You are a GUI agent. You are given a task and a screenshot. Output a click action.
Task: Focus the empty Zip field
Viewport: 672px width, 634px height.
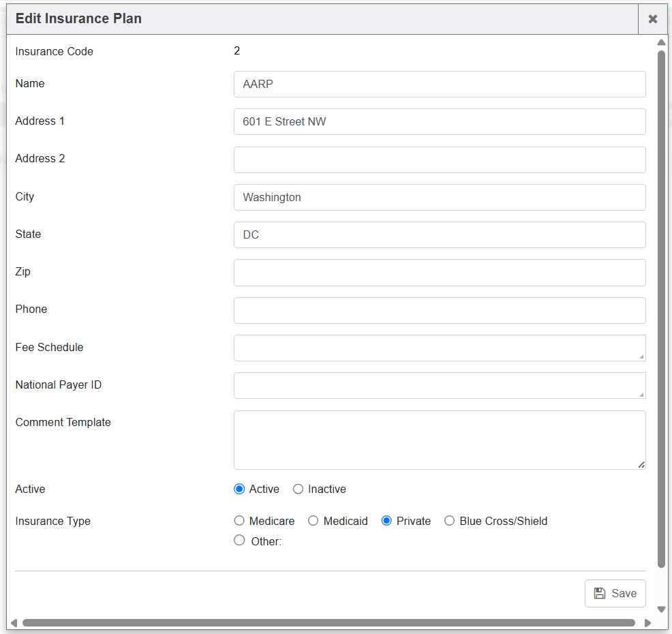coord(440,273)
